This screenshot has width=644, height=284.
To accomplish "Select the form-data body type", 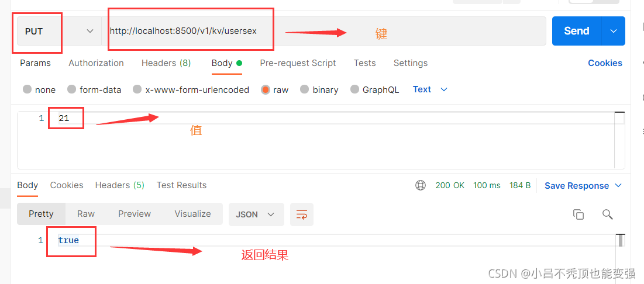I will pos(94,89).
